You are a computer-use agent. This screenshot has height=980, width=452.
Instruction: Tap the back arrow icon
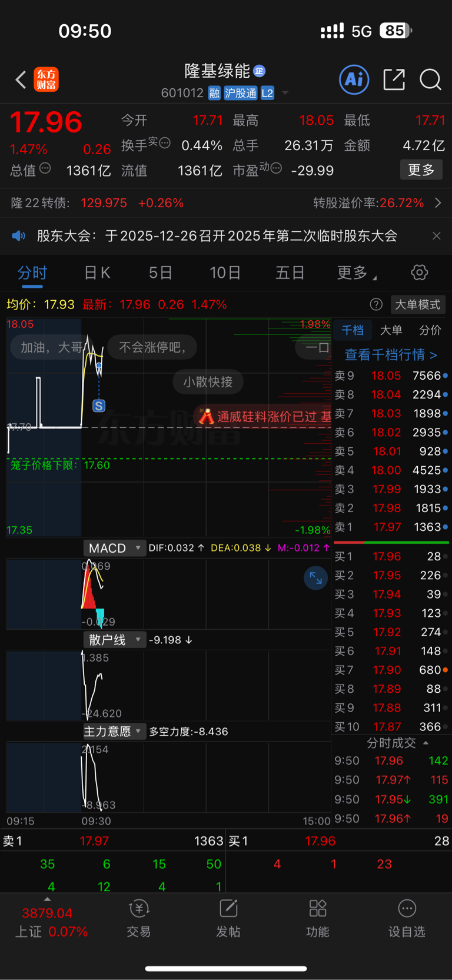click(x=21, y=79)
